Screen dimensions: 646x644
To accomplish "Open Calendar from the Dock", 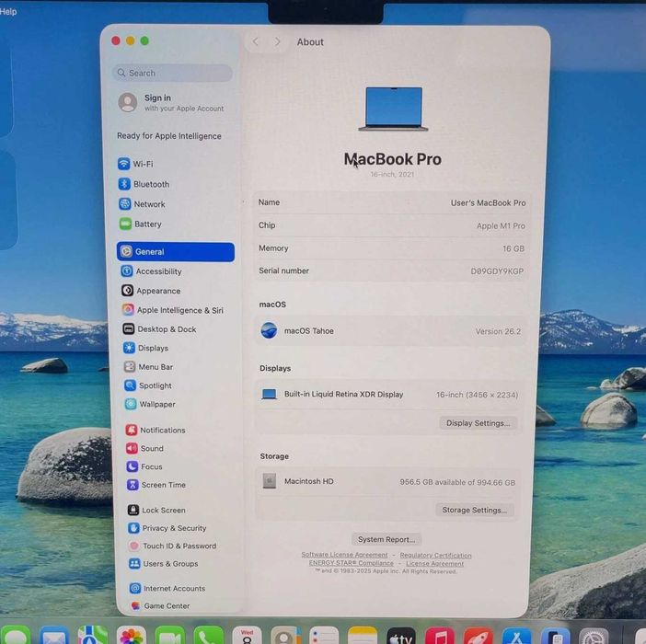I will click(x=248, y=636).
